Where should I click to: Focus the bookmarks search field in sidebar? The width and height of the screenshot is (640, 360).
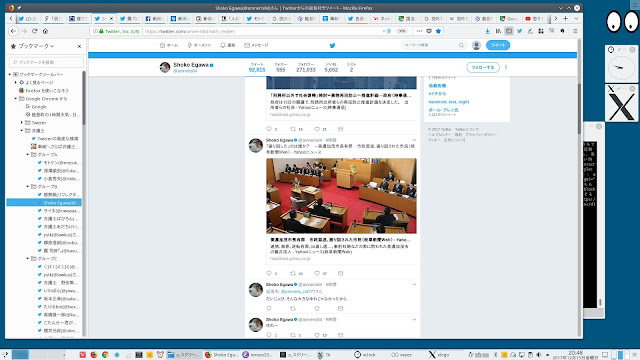[46, 62]
